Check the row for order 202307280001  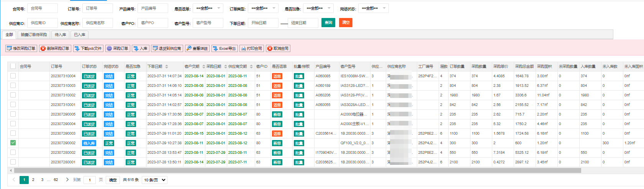[13, 162]
